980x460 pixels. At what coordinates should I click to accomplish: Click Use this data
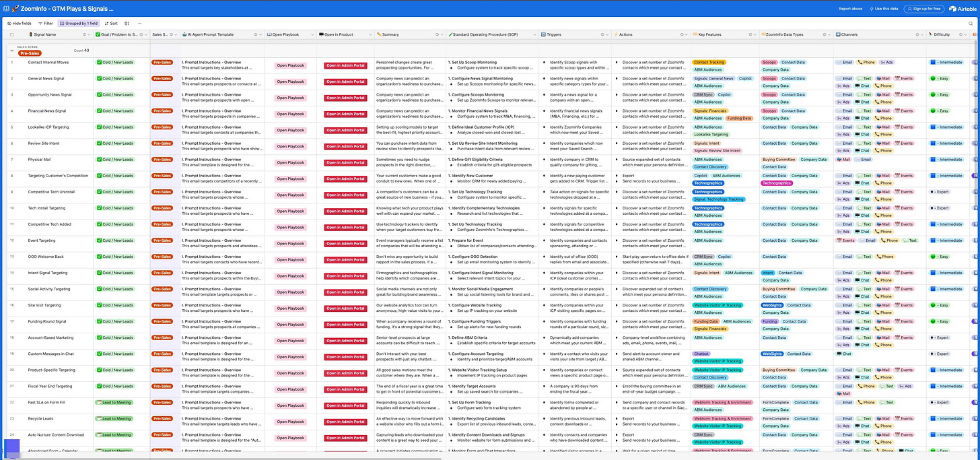(x=883, y=9)
